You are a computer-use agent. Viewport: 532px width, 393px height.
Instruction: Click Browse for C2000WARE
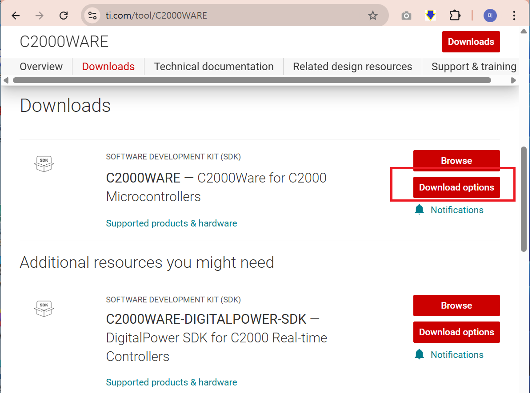click(456, 160)
